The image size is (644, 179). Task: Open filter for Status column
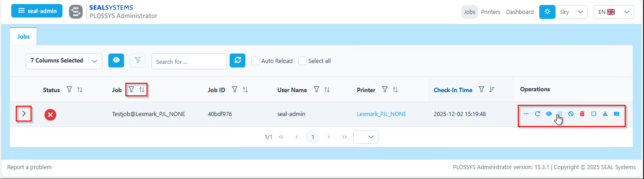[69, 90]
